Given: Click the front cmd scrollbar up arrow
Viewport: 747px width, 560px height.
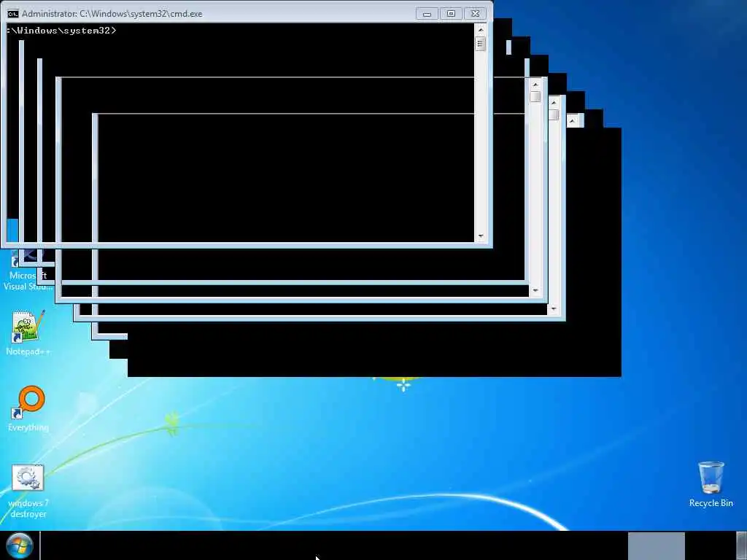Looking at the screenshot, I should click(481, 30).
